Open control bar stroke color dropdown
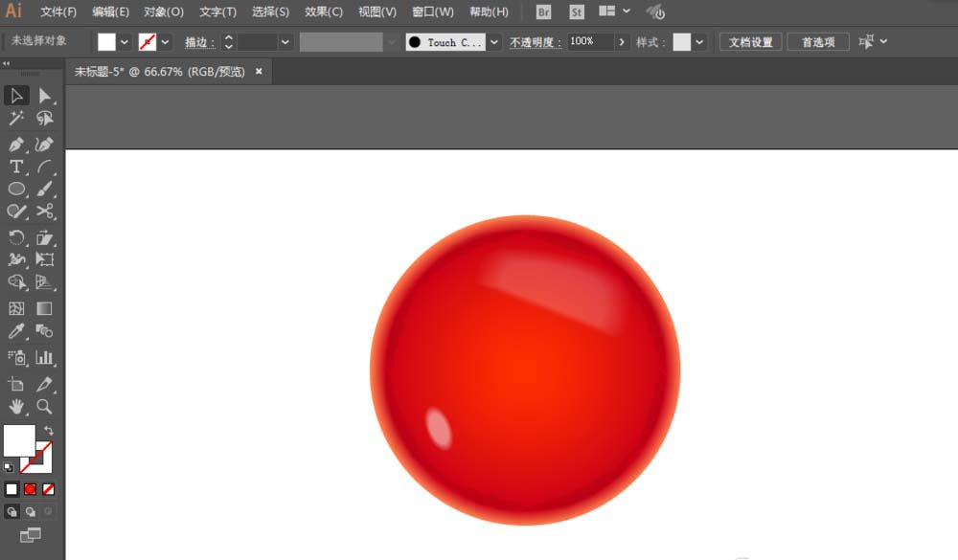The image size is (958, 560). coord(165,42)
